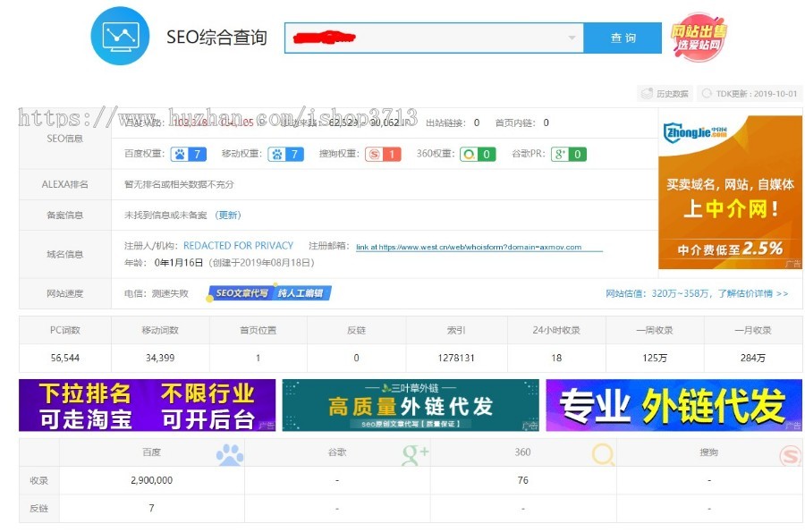Click the red S icon beside 搜狗权重
The height and width of the screenshot is (532, 805).
tap(375, 154)
